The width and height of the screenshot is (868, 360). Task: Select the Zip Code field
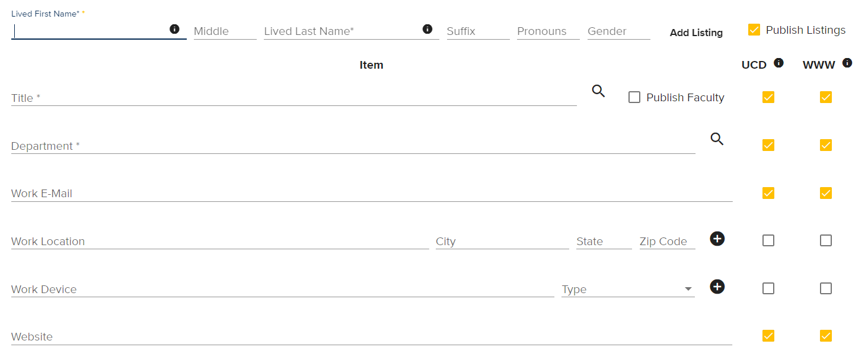point(667,242)
